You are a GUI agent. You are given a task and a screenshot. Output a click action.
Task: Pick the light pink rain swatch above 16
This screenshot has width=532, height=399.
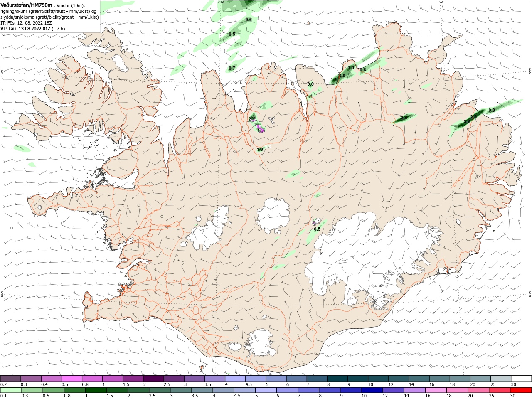436,390
